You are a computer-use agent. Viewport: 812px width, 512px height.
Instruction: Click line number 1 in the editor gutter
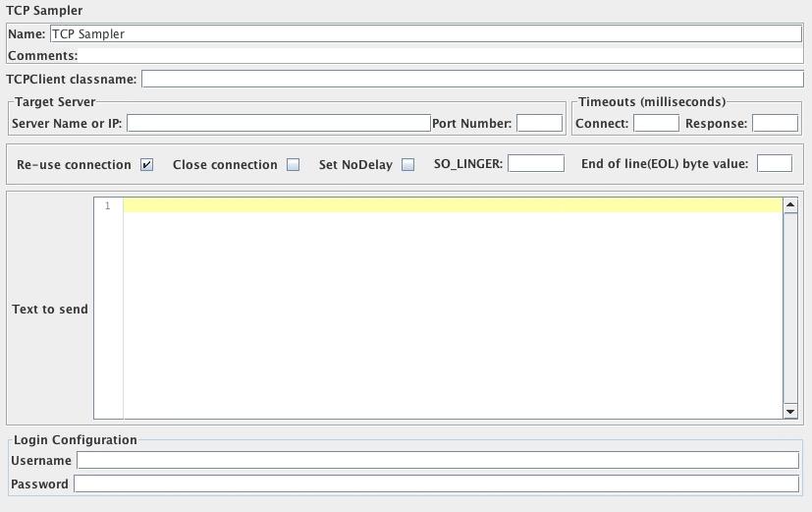point(107,205)
